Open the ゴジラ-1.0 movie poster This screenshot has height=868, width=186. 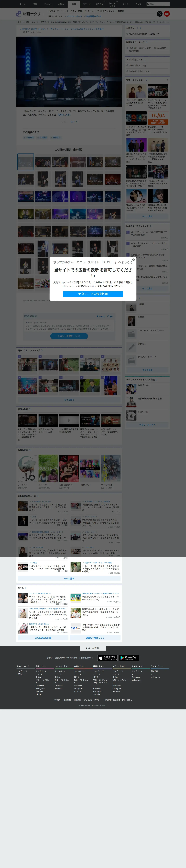click(x=27, y=468)
